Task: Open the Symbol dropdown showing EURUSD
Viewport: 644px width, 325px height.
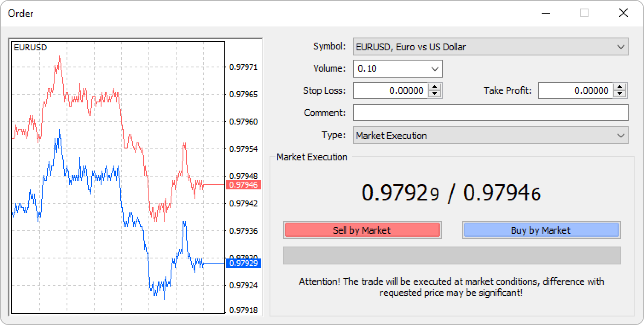Action: 490,47
